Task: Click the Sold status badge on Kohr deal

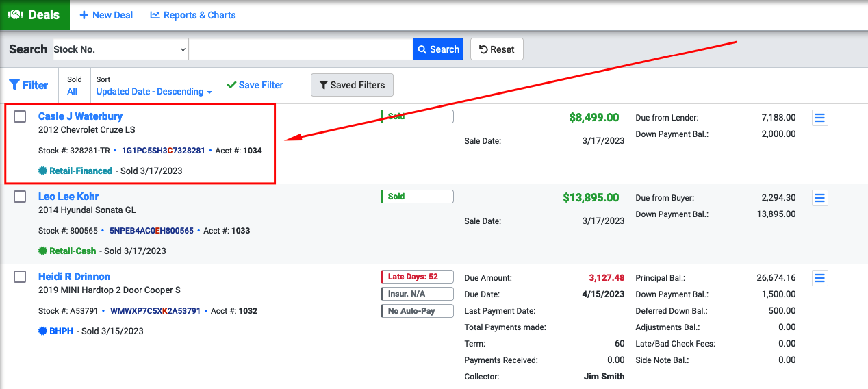Action: tap(417, 197)
